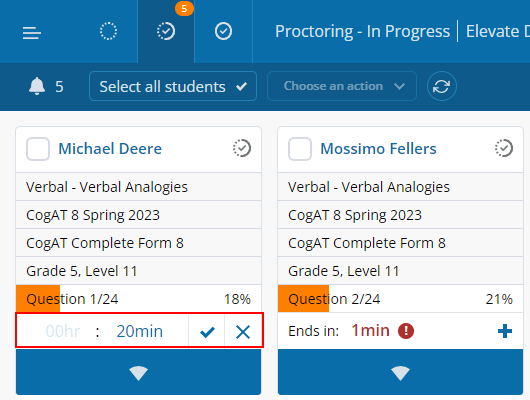This screenshot has height=400, width=530.
Task: Click the 00hr hours field
Action: click(63, 331)
